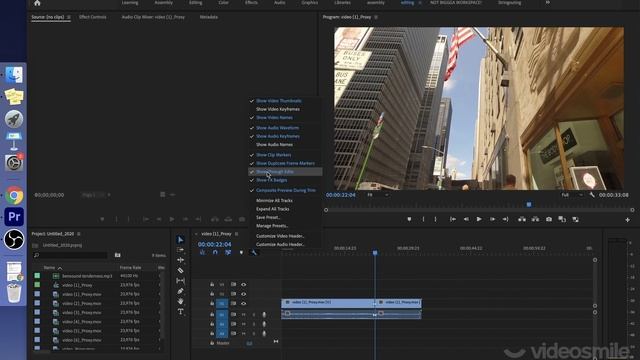Toggle eye visibility of middle video track

[x=243, y=294]
